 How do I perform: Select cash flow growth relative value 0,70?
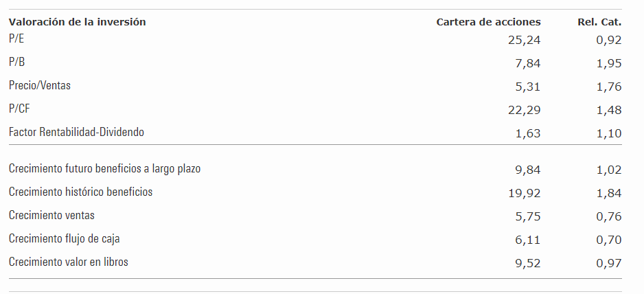point(609,239)
